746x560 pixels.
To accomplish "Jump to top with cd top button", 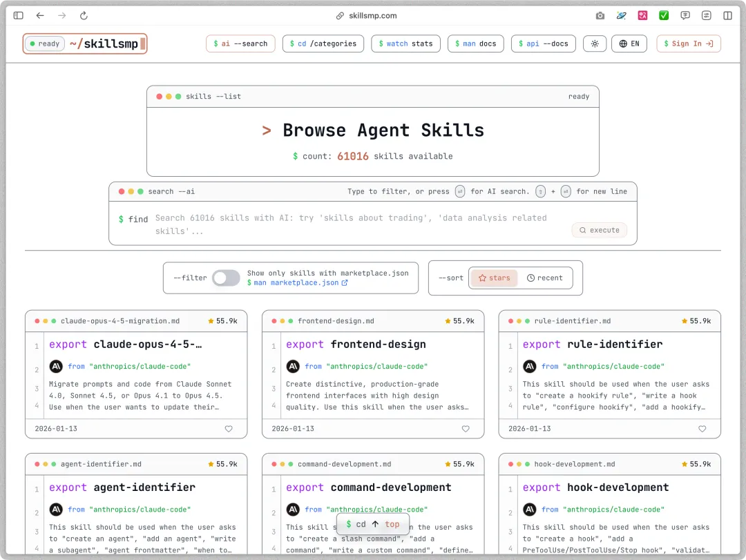I will coord(373,524).
